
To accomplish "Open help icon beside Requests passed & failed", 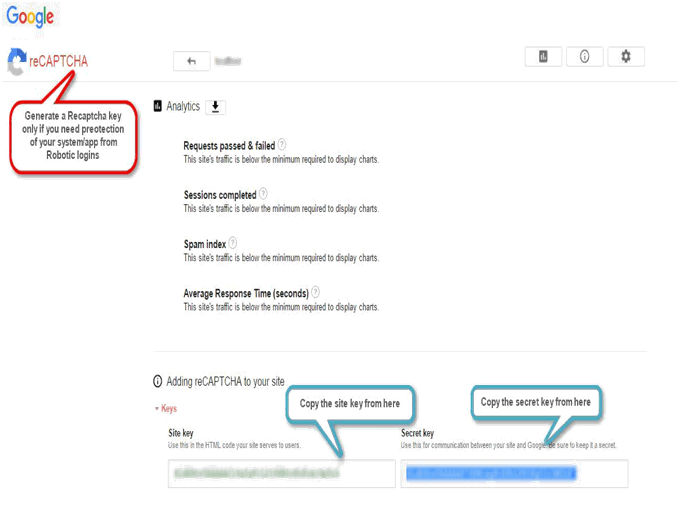I will tap(282, 144).
